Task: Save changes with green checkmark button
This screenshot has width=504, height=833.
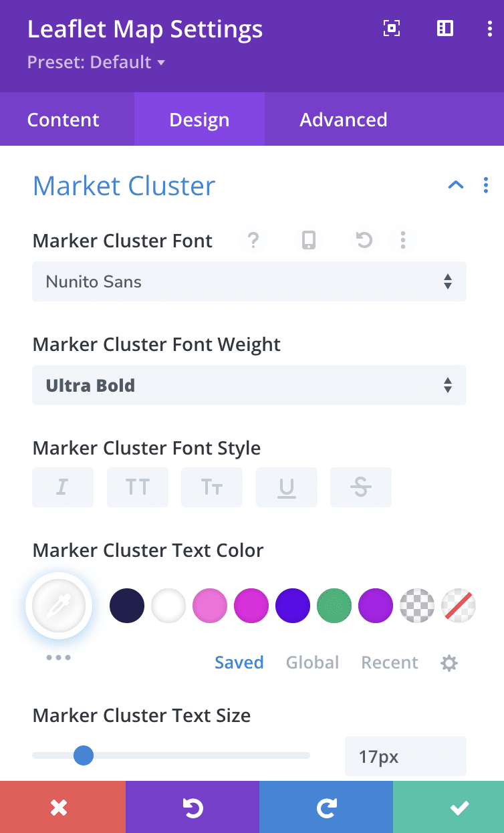Action: point(459,808)
